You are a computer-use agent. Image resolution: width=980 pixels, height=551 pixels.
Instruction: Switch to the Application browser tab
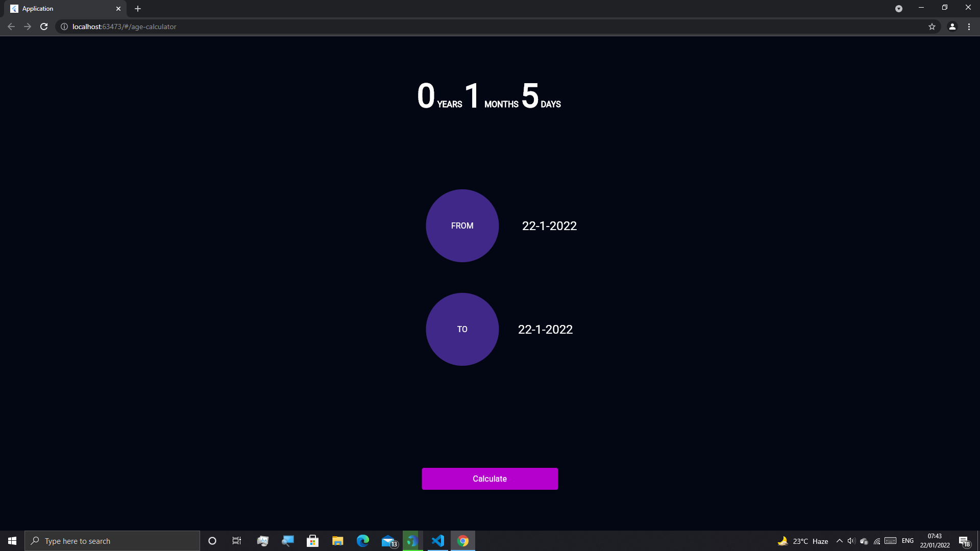coord(61,9)
